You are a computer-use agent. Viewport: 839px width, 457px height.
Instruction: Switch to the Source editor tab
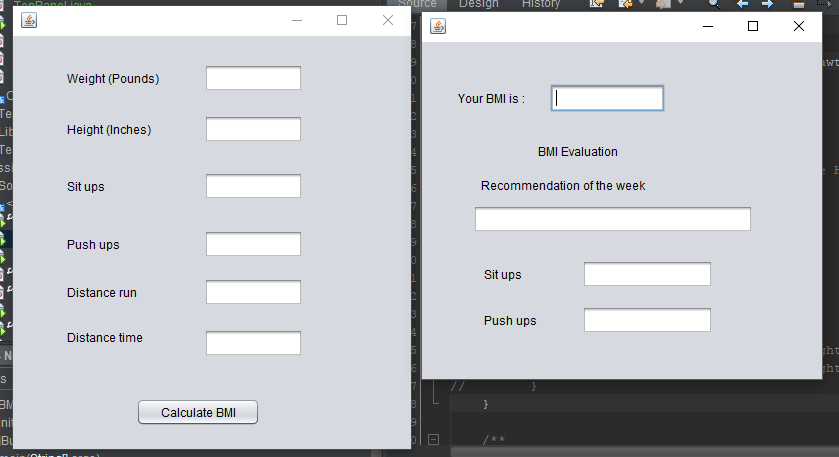pyautogui.click(x=417, y=4)
